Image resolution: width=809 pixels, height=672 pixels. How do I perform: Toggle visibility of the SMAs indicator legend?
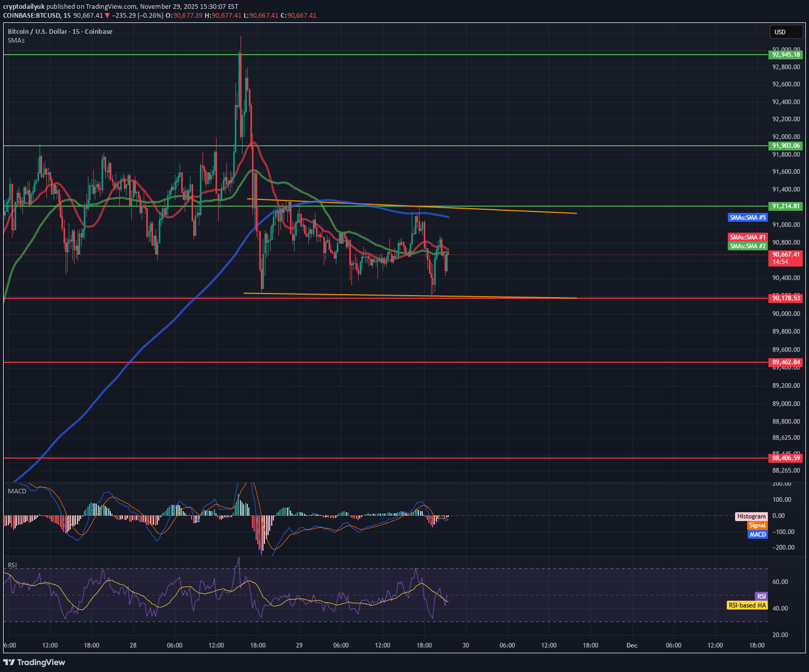[x=16, y=40]
